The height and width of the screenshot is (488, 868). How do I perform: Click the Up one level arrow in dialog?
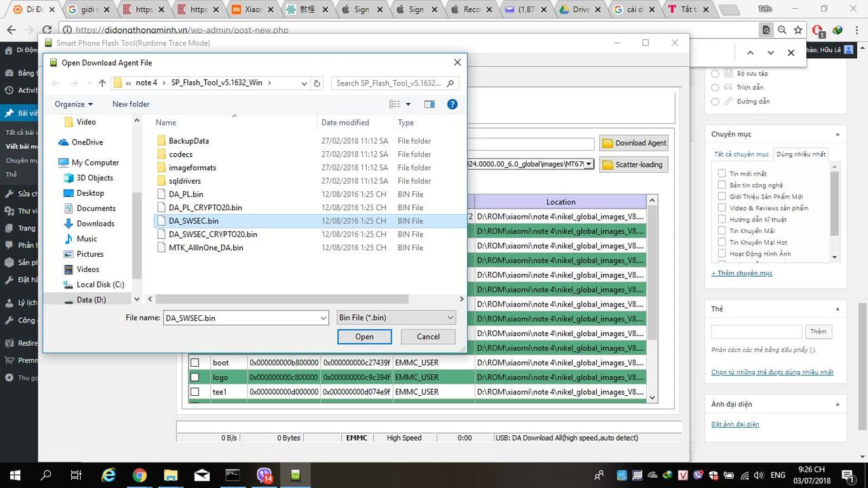[102, 83]
